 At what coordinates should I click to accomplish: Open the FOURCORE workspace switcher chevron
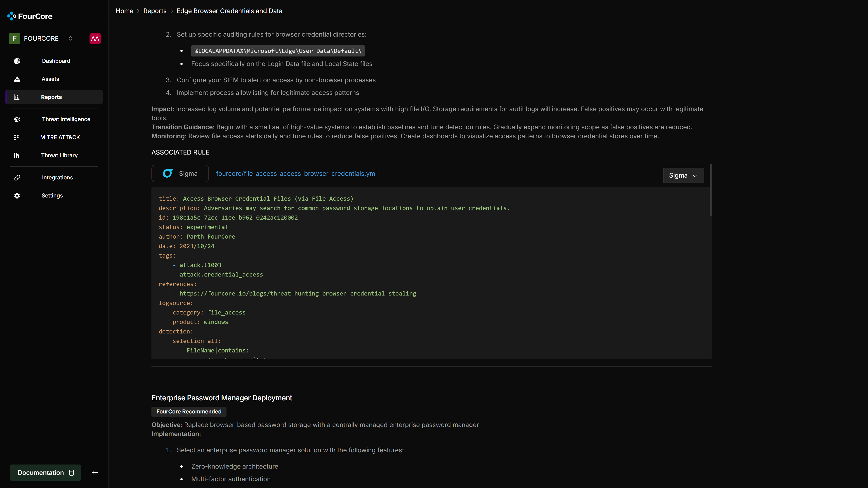[71, 38]
